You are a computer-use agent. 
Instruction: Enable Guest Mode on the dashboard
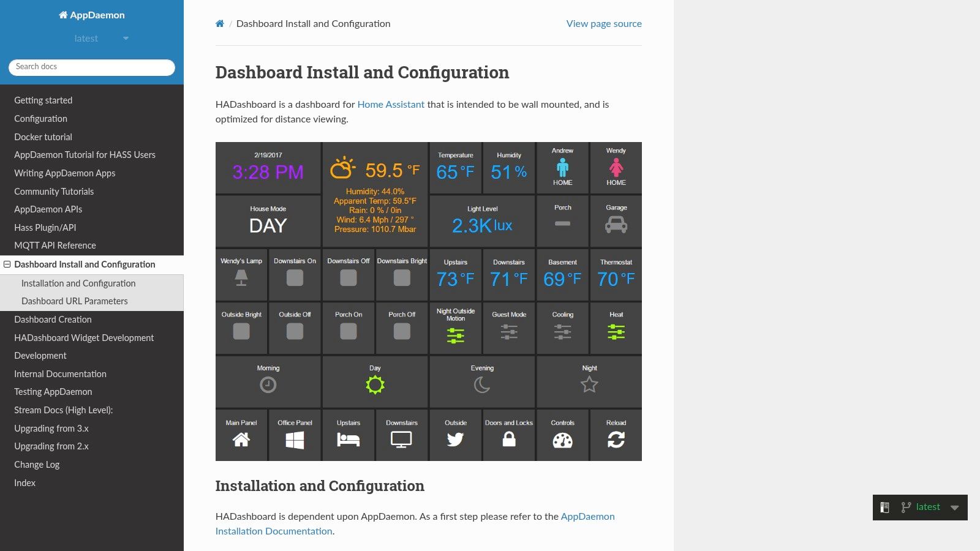point(509,331)
